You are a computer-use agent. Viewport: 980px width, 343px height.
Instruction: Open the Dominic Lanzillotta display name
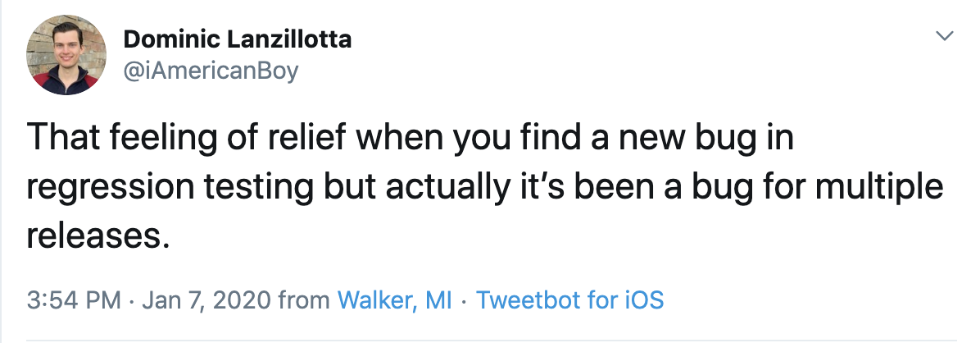point(238,40)
